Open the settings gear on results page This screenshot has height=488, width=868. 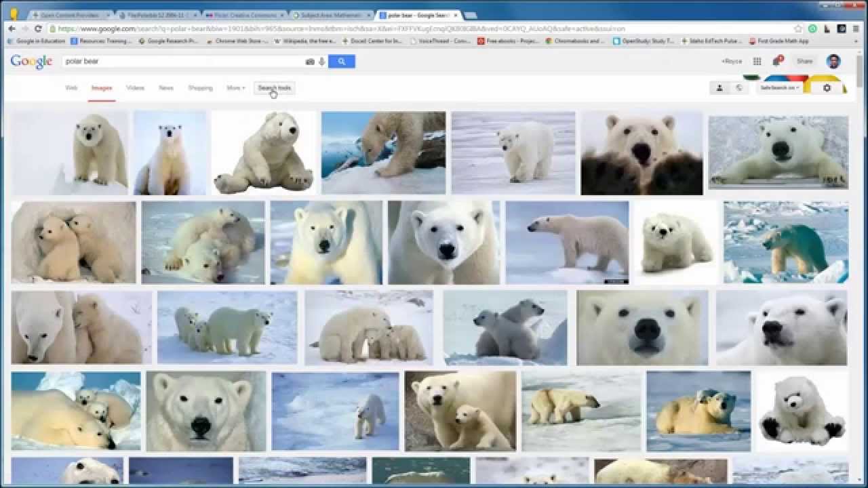pyautogui.click(x=827, y=88)
